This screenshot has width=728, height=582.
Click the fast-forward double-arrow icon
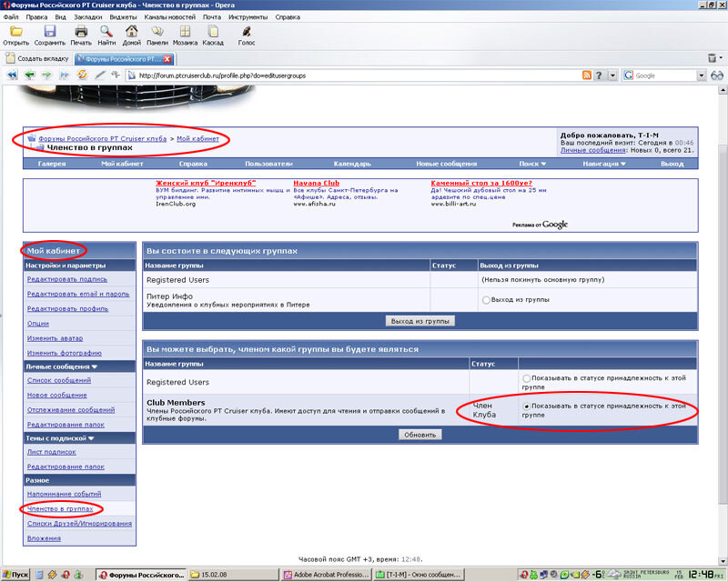point(64,75)
